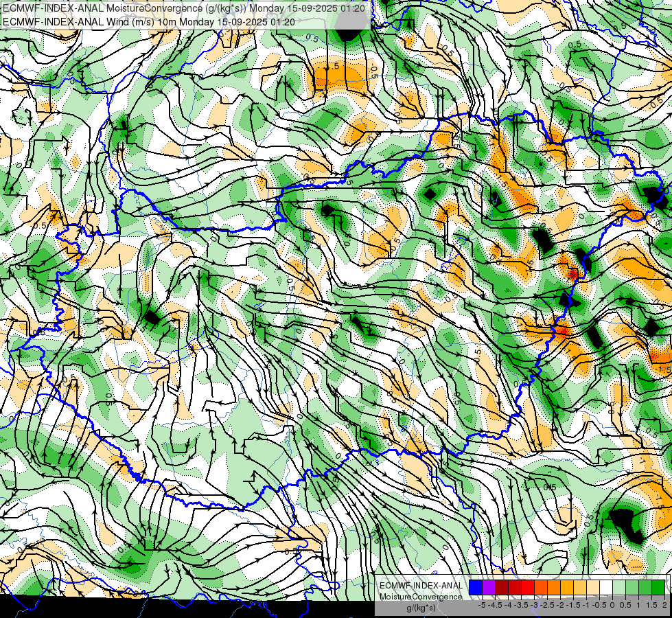Click the legend tick label '-2.5'
Screen dimensions: 672x618
pyautogui.click(x=547, y=605)
